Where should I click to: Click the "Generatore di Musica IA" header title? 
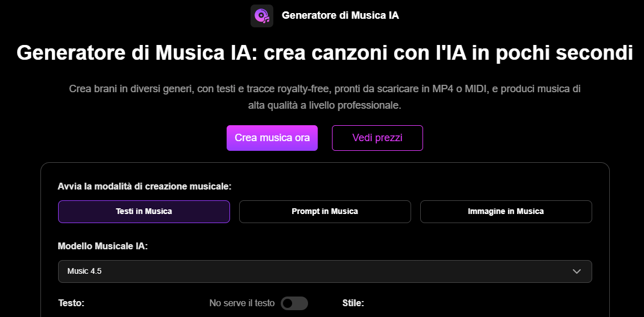coord(340,15)
